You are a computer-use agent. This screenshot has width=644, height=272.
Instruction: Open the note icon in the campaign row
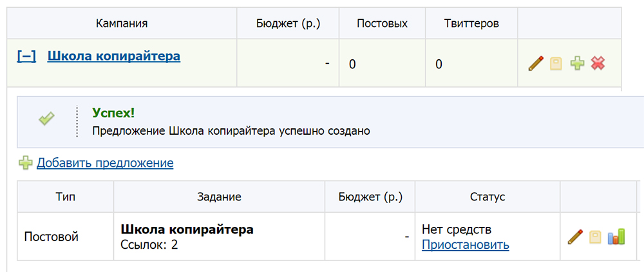pyautogui.click(x=556, y=63)
